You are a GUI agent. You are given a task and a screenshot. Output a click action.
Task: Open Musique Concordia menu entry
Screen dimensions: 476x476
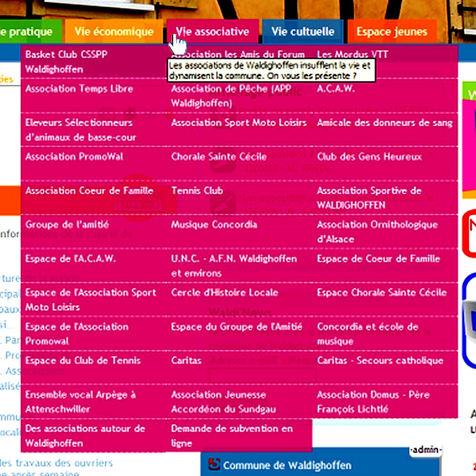point(214,224)
